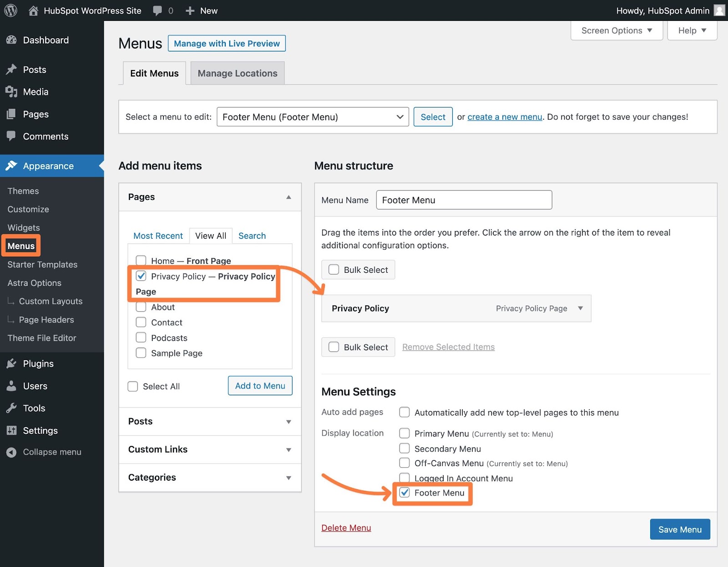Click the Save Menu button
The image size is (728, 567).
[x=680, y=529]
